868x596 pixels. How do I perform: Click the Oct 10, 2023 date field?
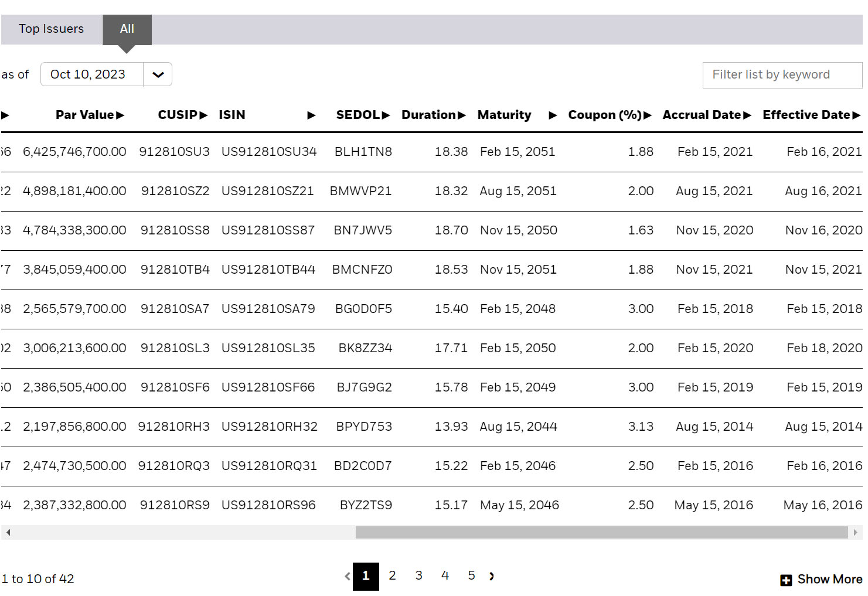coord(92,74)
